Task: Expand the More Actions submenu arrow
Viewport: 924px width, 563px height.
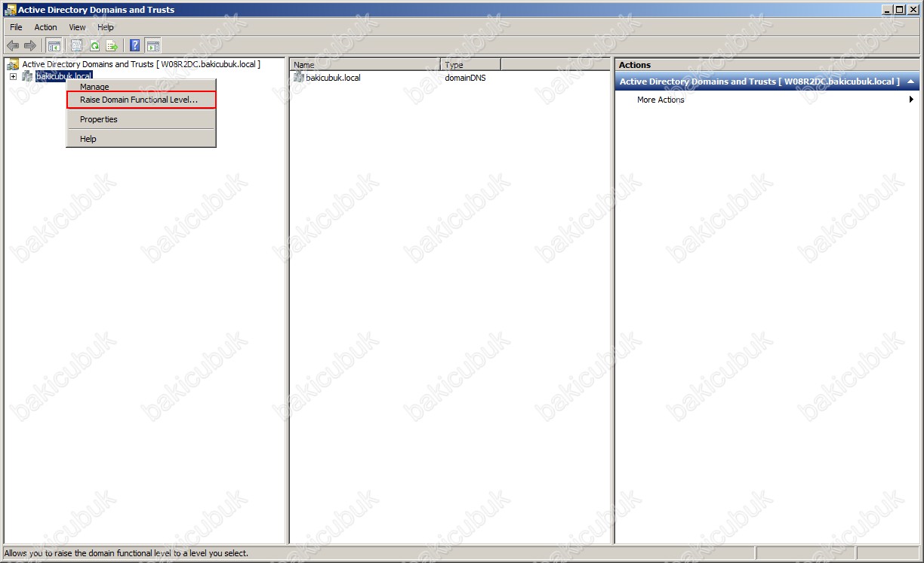Action: tap(912, 100)
